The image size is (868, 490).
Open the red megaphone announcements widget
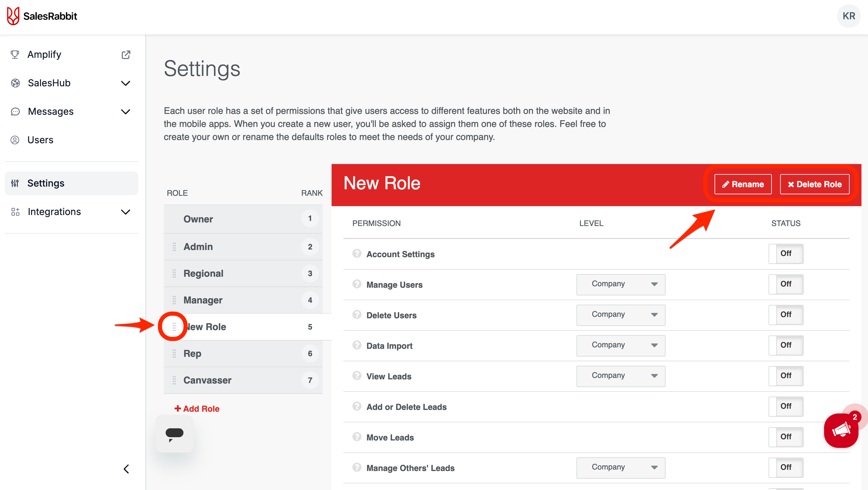(x=841, y=431)
